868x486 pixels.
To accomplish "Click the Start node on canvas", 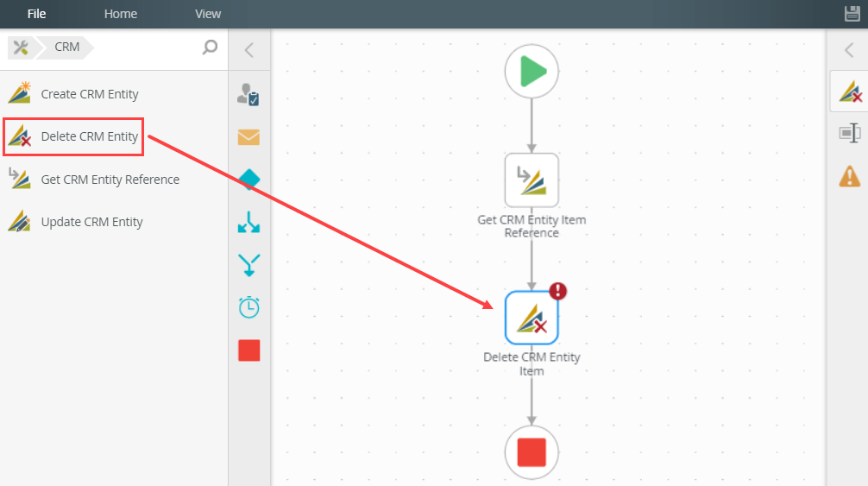I will point(531,72).
